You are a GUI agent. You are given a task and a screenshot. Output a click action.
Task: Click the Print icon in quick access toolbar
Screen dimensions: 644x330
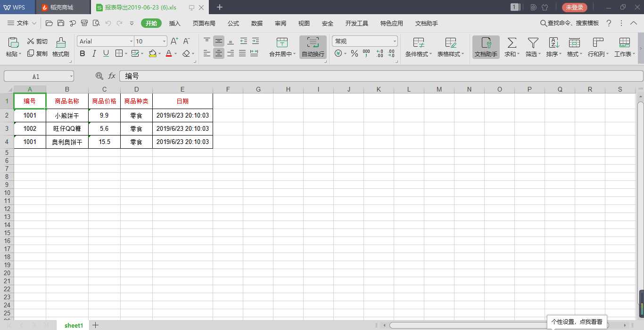click(84, 23)
